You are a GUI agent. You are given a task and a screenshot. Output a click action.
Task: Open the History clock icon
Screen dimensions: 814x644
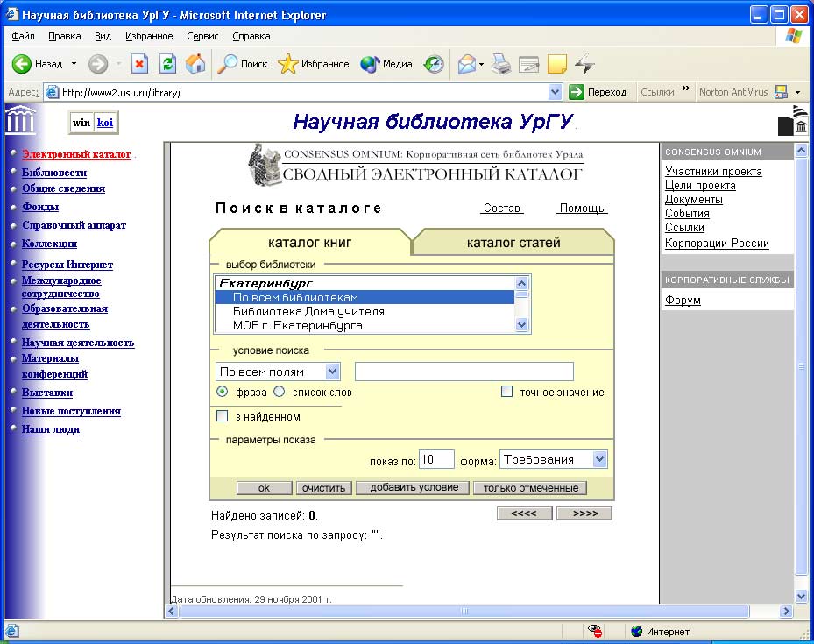click(x=434, y=64)
